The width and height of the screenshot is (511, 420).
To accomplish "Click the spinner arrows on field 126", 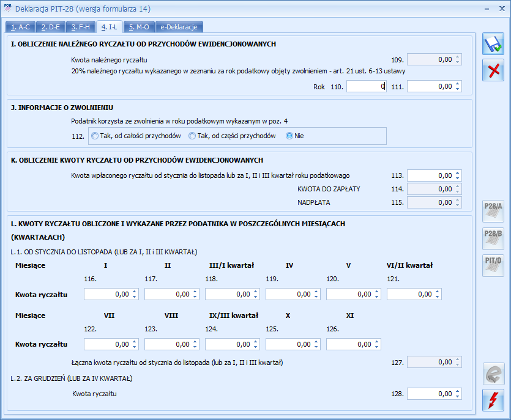I will click(x=377, y=344).
